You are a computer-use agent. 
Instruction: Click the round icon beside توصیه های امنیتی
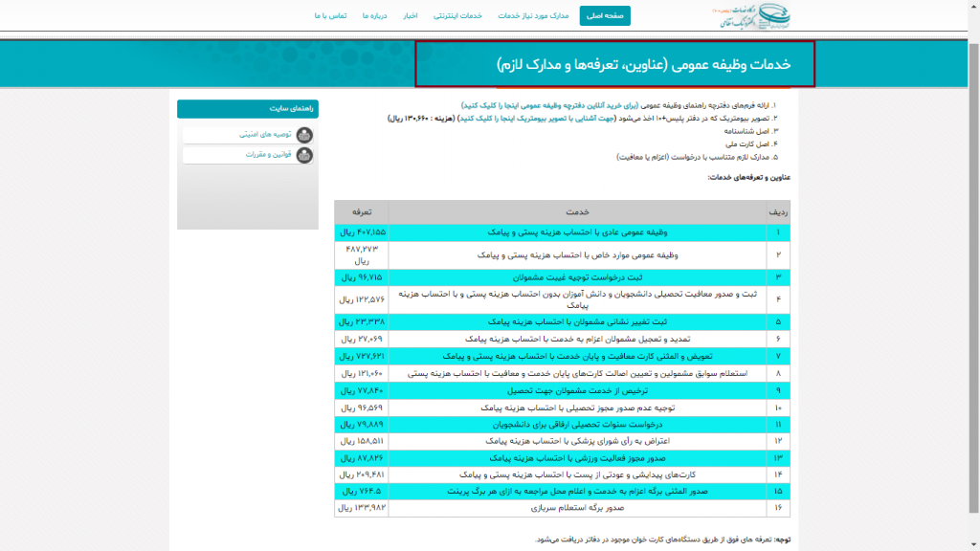[x=304, y=135]
